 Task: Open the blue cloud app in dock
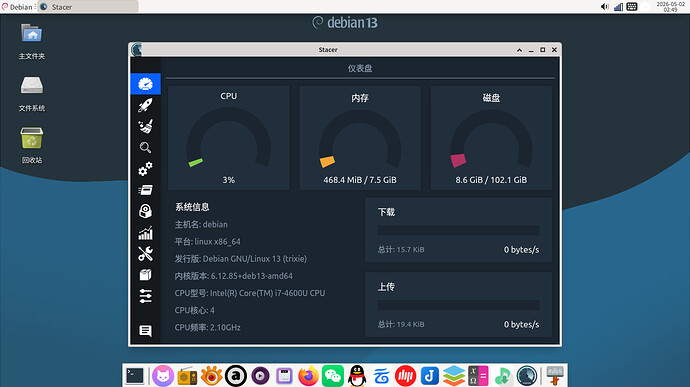382,376
